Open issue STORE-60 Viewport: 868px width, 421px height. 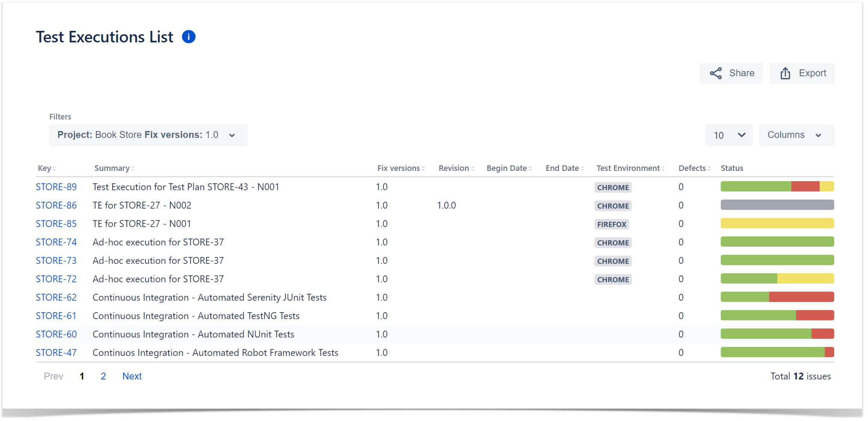[x=56, y=334]
